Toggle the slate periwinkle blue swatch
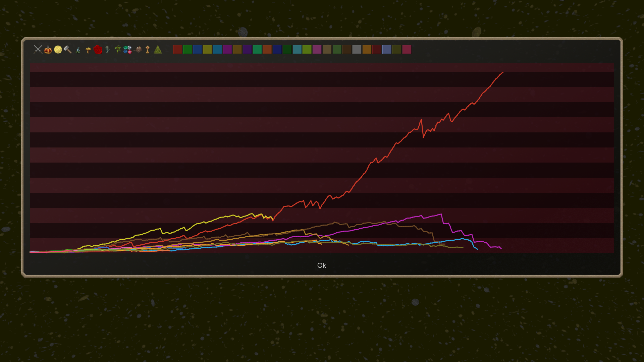Image resolution: width=644 pixels, height=362 pixels. point(387,49)
